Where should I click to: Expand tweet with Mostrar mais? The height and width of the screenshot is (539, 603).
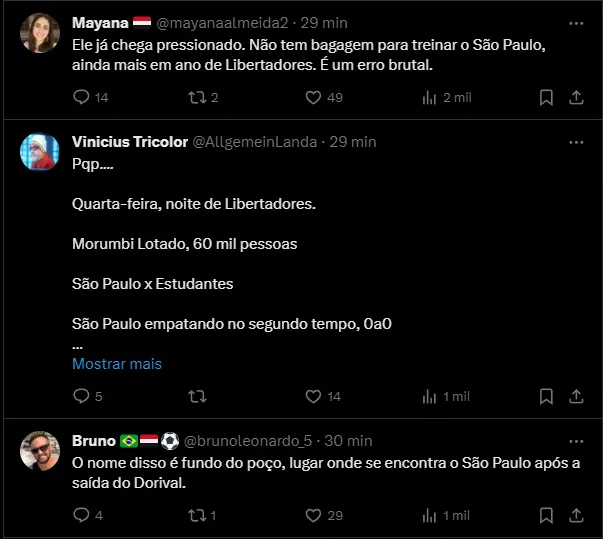tap(116, 364)
